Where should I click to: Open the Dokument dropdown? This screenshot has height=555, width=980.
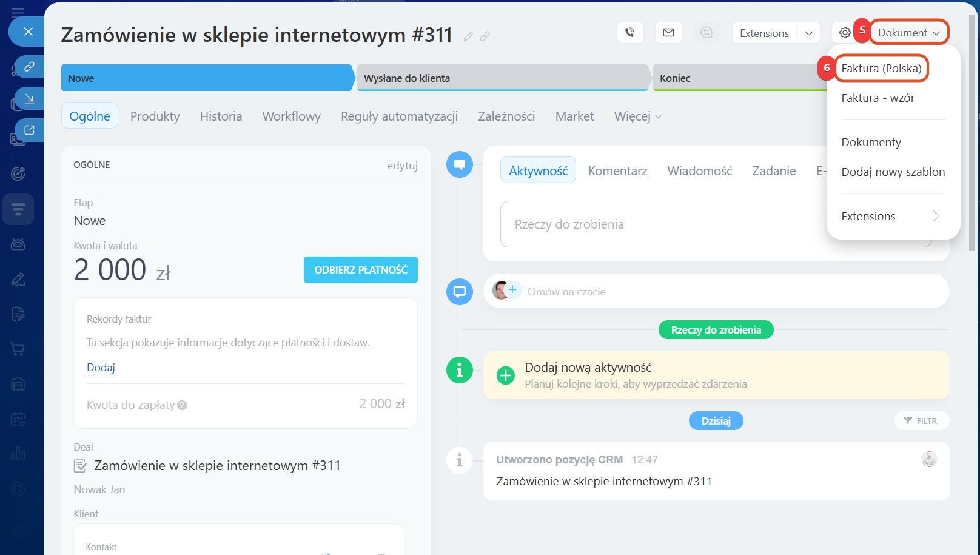(x=908, y=33)
